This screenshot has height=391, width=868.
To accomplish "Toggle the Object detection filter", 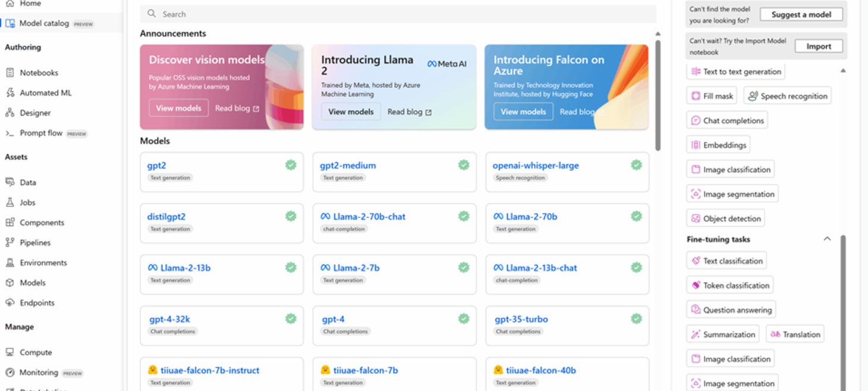I will (x=725, y=218).
